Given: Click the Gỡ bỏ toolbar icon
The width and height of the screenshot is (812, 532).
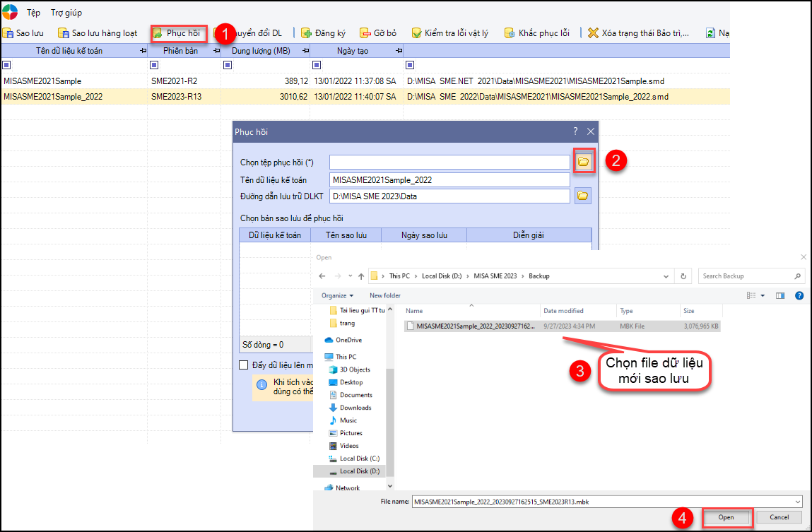Looking at the screenshot, I should coord(365,33).
